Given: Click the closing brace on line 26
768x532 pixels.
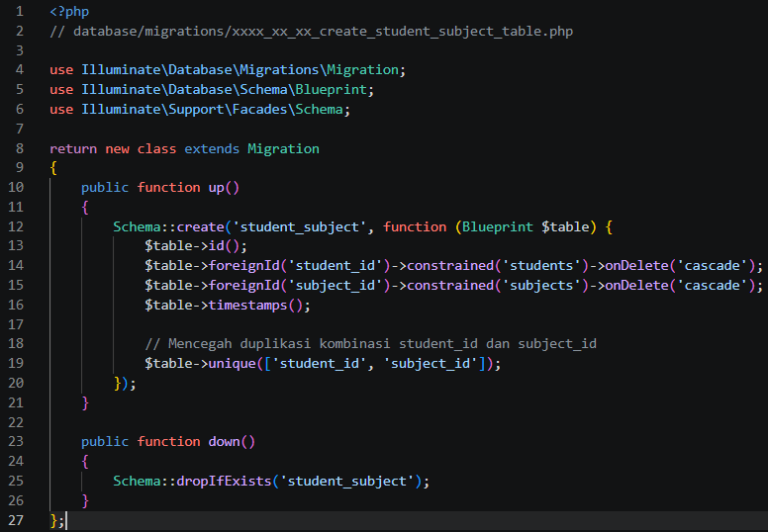Looking at the screenshot, I should click(85, 500).
